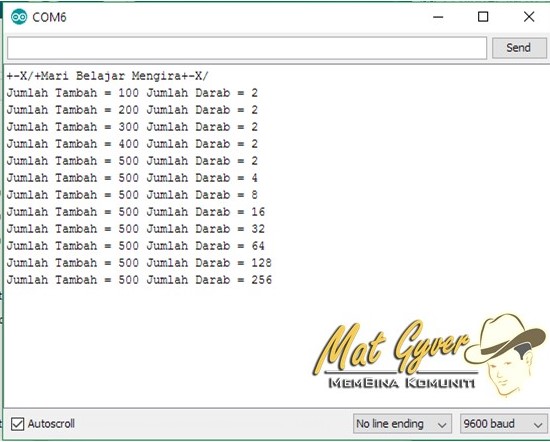The height and width of the screenshot is (442, 550).
Task: Click the Arduino logo icon in title bar
Action: click(x=19, y=17)
